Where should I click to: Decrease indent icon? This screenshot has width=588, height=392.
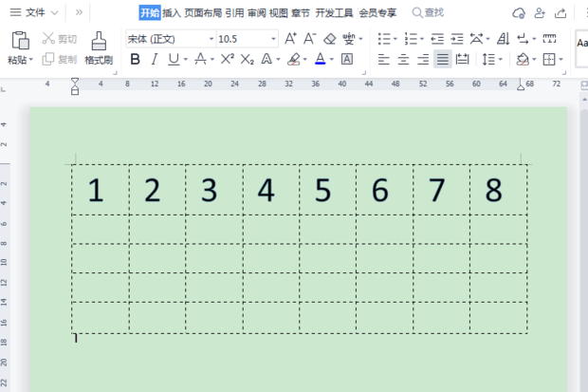(437, 39)
